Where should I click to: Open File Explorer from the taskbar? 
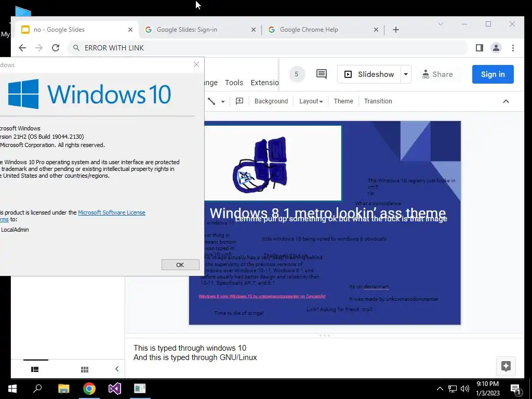pos(63,389)
